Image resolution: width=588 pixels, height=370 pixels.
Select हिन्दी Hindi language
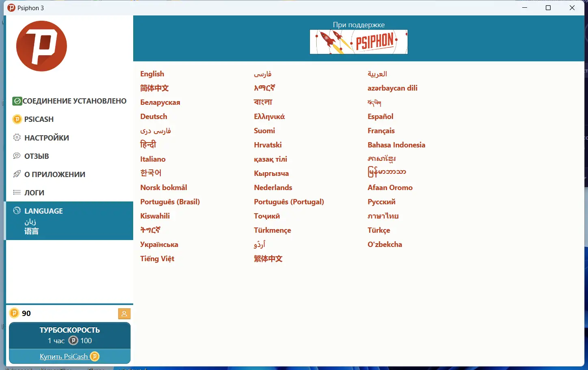[x=148, y=145]
